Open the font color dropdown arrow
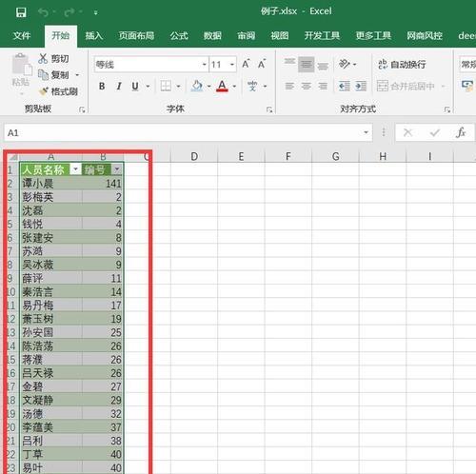This screenshot has height=474, width=476. click(234, 86)
